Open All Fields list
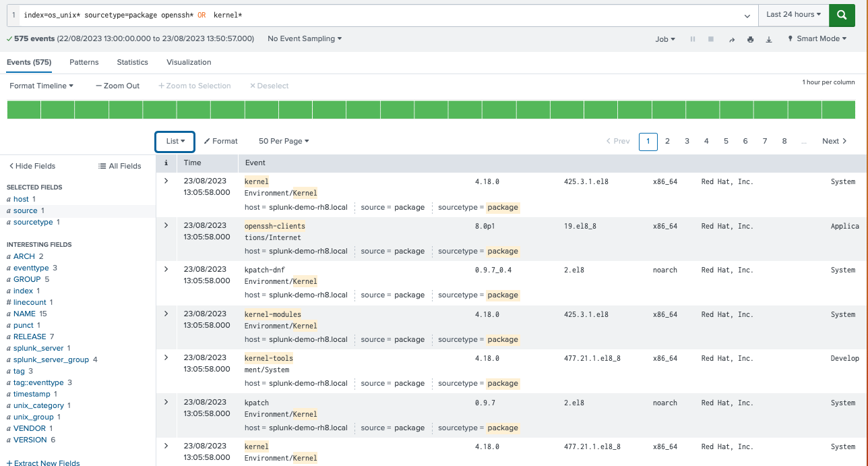Screen dimensions: 868x466 pyautogui.click(x=120, y=166)
